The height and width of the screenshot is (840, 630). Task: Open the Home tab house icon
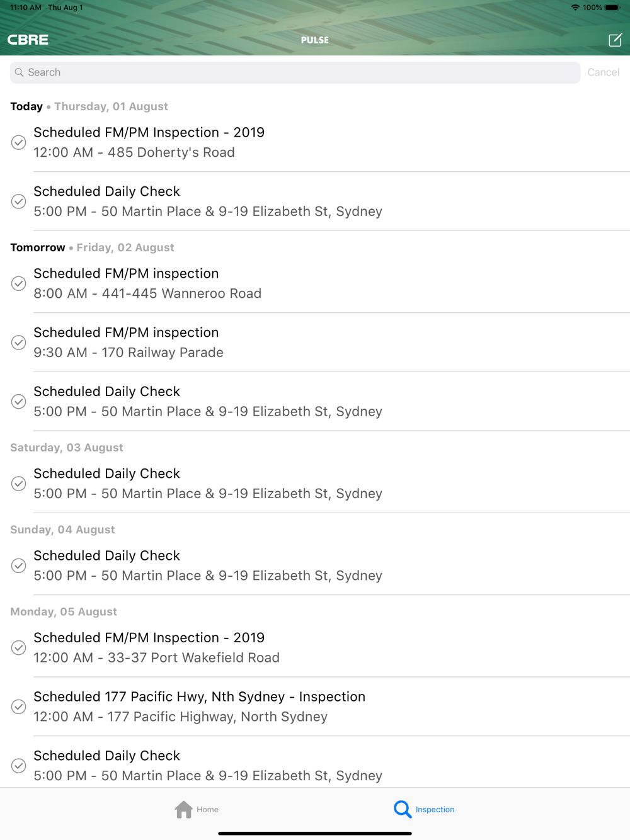coord(183,809)
